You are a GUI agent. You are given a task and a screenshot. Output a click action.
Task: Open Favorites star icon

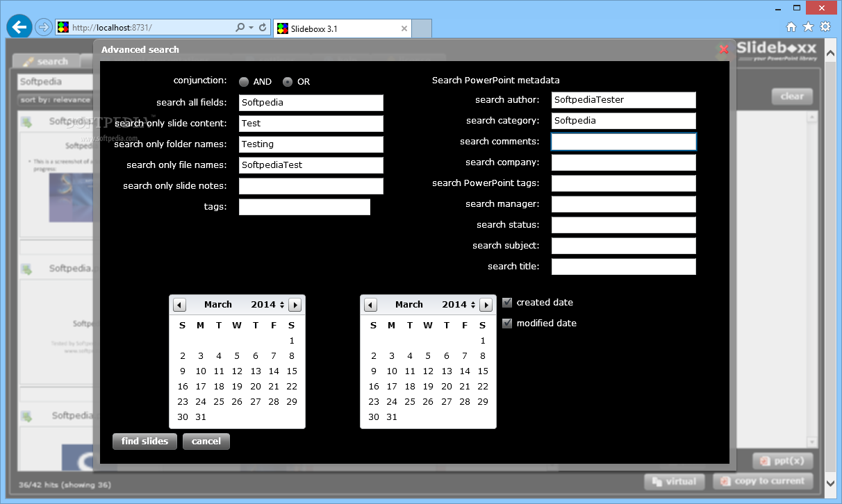pyautogui.click(x=808, y=27)
